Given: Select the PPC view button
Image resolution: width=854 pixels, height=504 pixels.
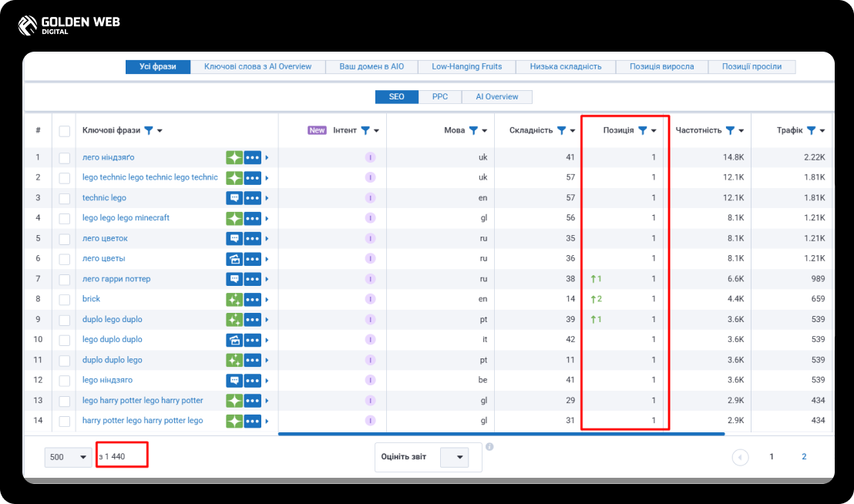Looking at the screenshot, I should 440,97.
